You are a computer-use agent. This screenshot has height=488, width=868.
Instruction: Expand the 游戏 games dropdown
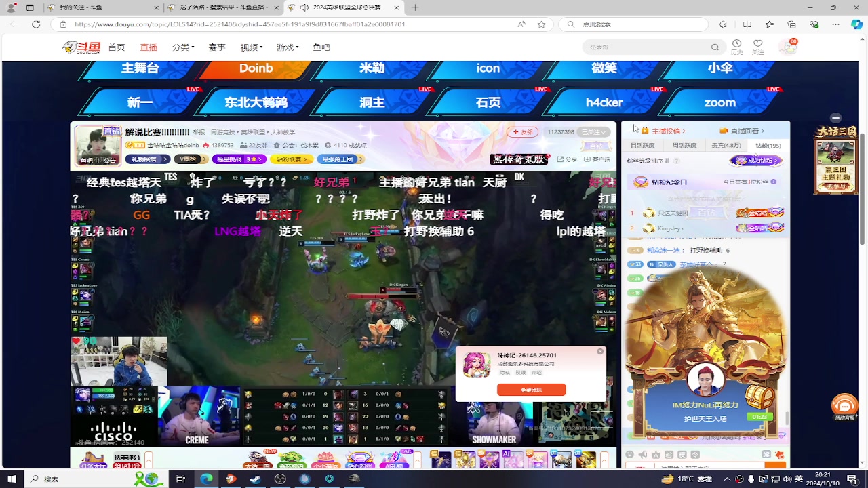(288, 47)
